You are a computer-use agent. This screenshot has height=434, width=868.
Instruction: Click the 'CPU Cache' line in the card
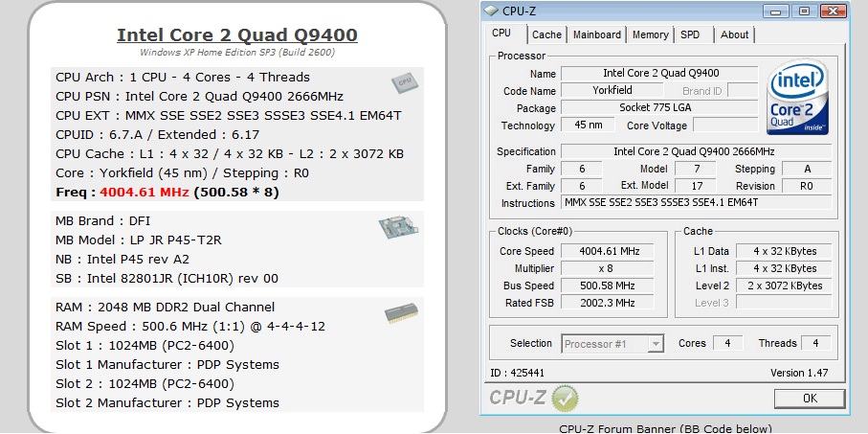pyautogui.click(x=230, y=154)
